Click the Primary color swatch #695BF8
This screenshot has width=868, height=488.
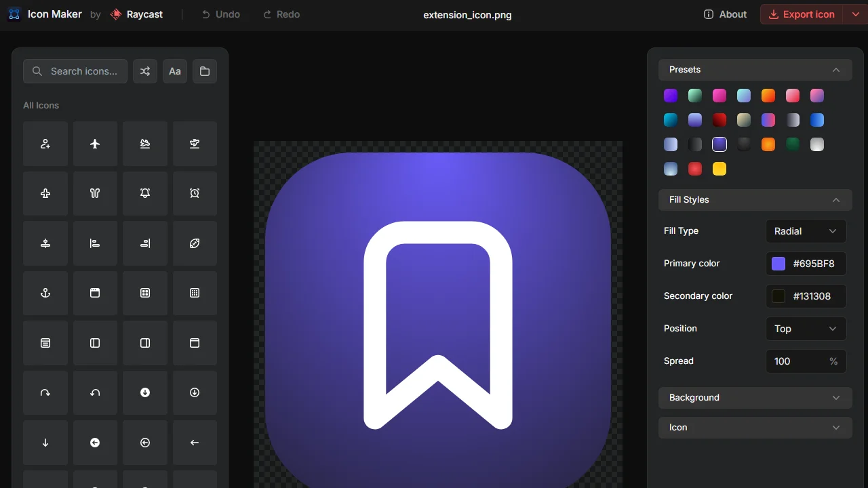coord(778,264)
